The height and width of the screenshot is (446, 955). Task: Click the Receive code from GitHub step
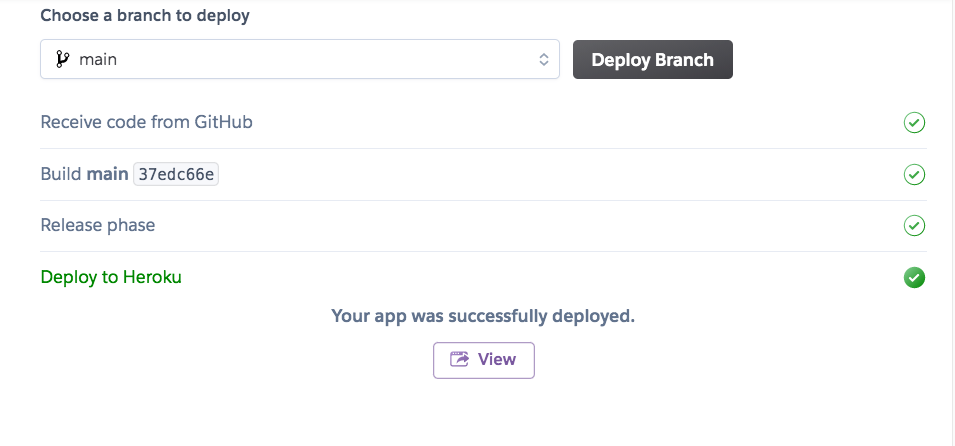click(146, 122)
